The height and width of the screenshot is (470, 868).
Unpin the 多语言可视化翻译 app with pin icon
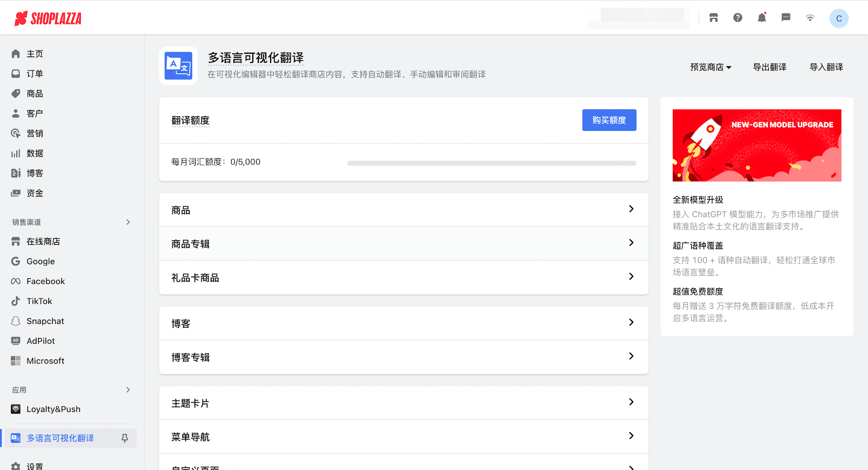tap(125, 438)
